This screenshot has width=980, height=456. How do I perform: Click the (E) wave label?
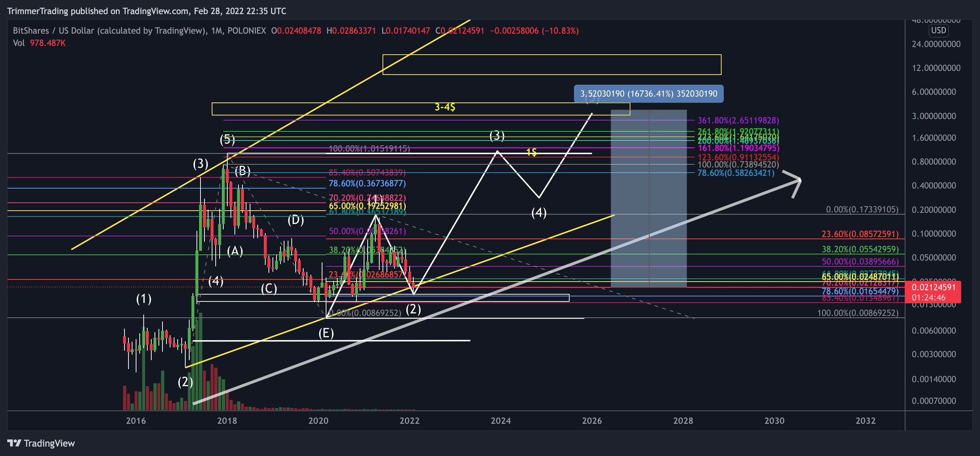point(326,333)
